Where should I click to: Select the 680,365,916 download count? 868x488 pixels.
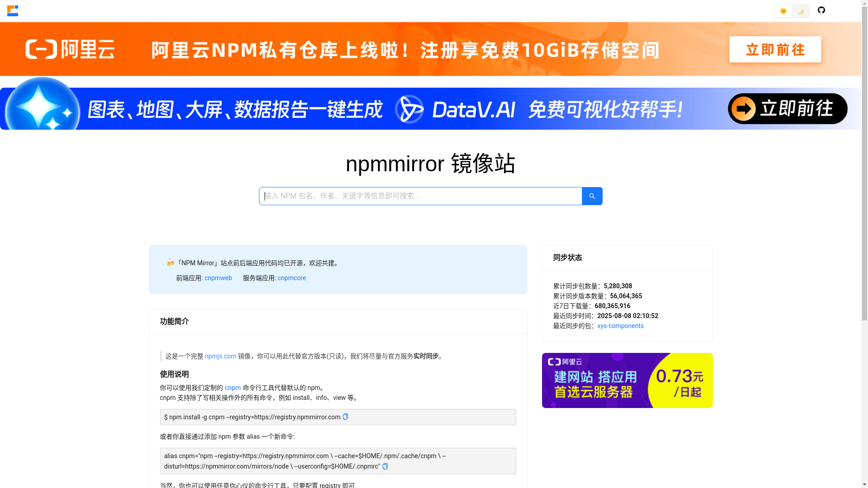point(612,306)
